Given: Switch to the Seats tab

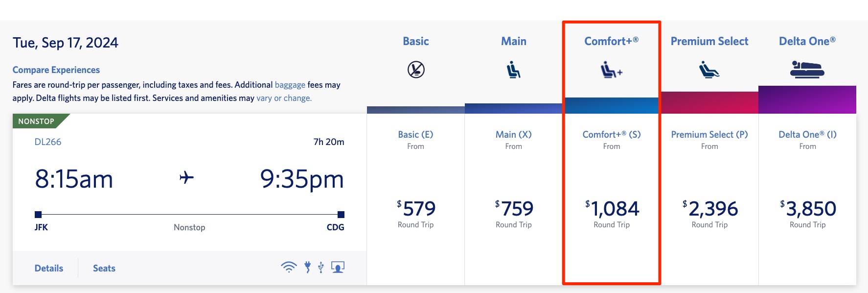Looking at the screenshot, I should 104,268.
